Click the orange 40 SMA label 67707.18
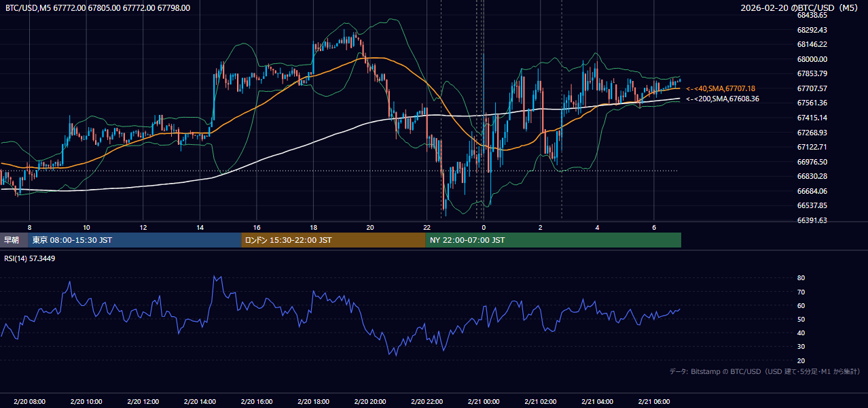 [x=721, y=88]
